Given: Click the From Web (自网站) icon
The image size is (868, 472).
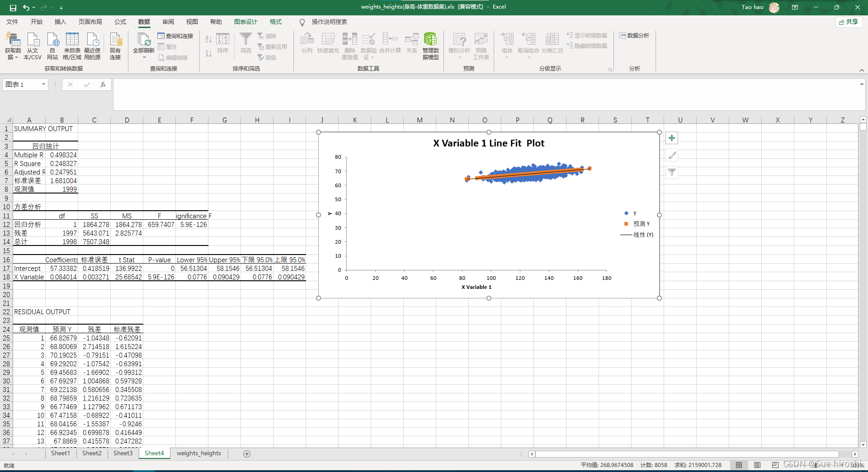Looking at the screenshot, I should 52,46.
